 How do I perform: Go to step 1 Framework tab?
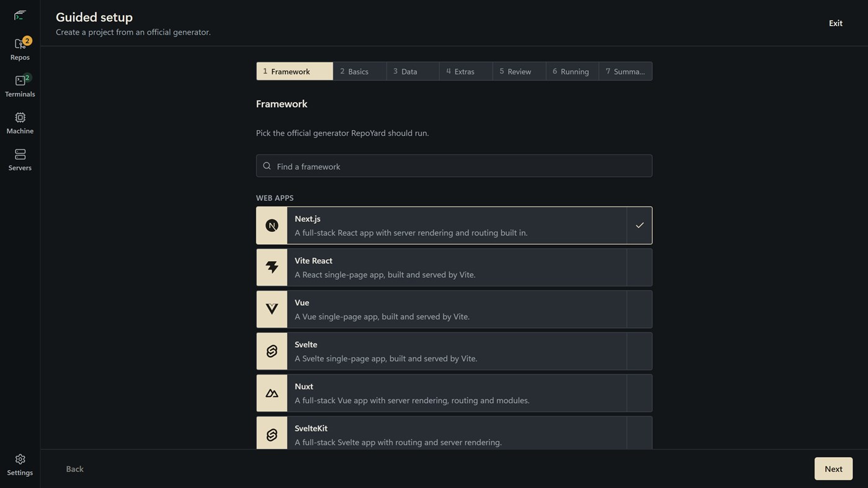(x=295, y=71)
